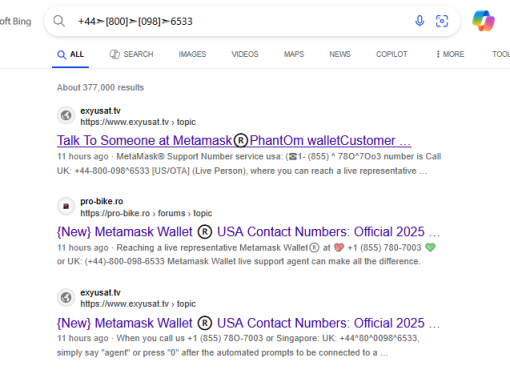Switch to the ALL tab
The width and height of the screenshot is (510, 374).
click(70, 54)
